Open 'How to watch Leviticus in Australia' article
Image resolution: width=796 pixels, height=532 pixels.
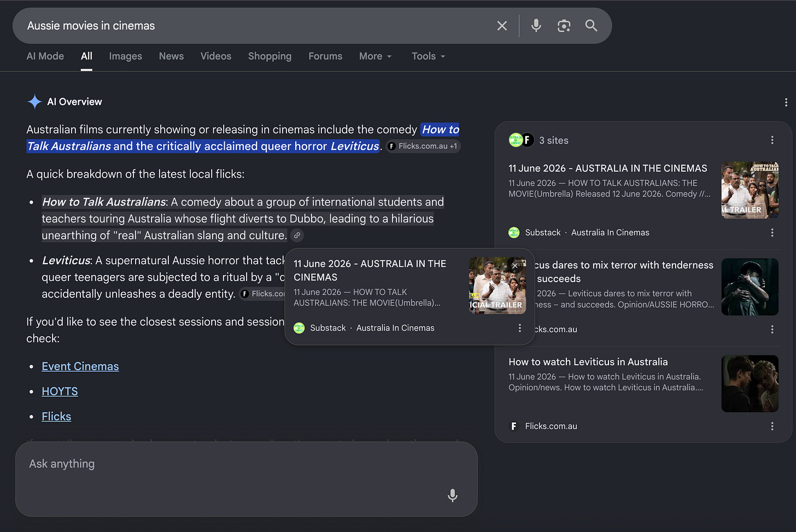588,362
